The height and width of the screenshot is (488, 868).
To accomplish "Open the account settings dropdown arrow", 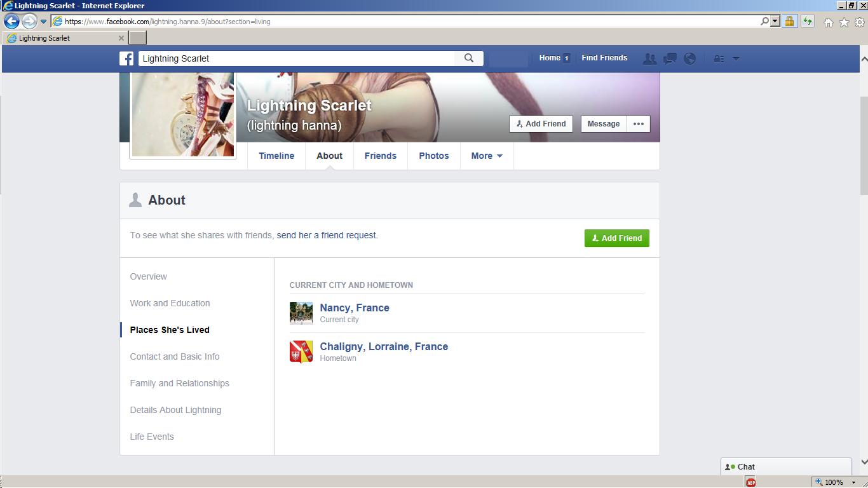I will coord(736,58).
